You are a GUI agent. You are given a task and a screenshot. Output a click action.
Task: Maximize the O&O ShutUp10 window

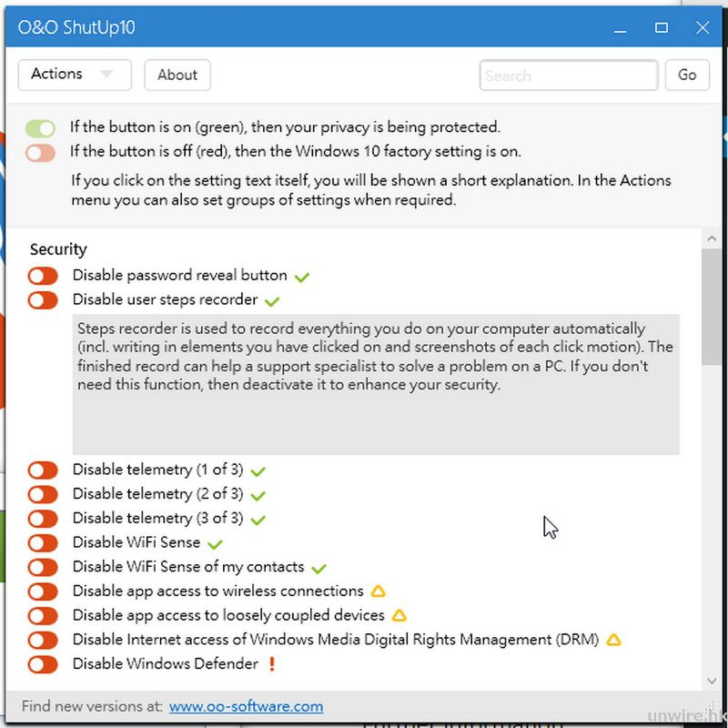(662, 28)
